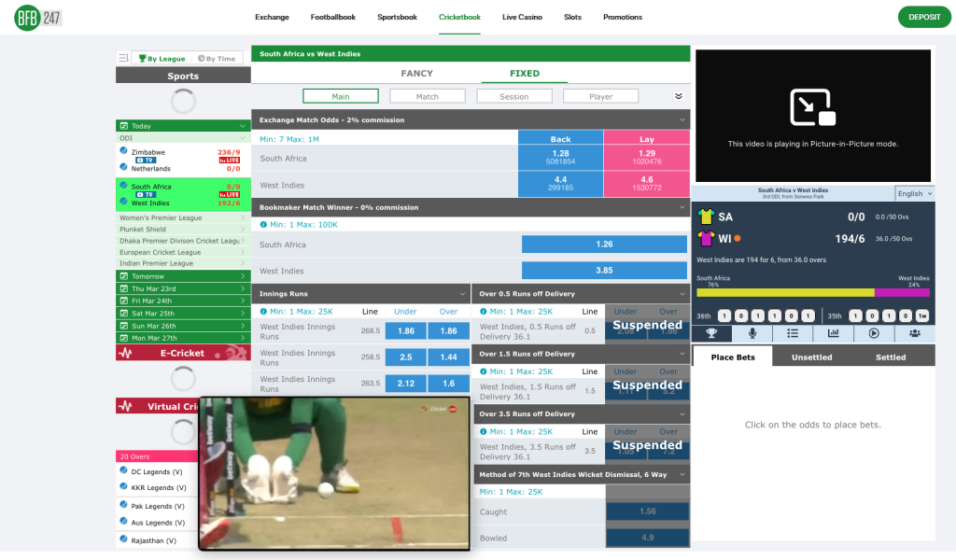The height and width of the screenshot is (560, 956).
Task: Toggle sorting By League
Action: tap(162, 59)
